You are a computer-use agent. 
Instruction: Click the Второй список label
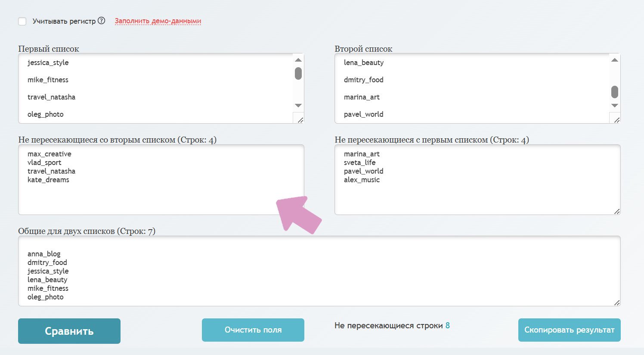pyautogui.click(x=364, y=49)
